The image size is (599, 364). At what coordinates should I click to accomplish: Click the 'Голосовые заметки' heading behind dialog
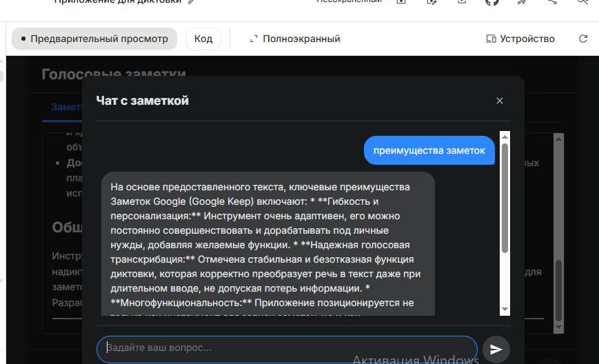(114, 73)
